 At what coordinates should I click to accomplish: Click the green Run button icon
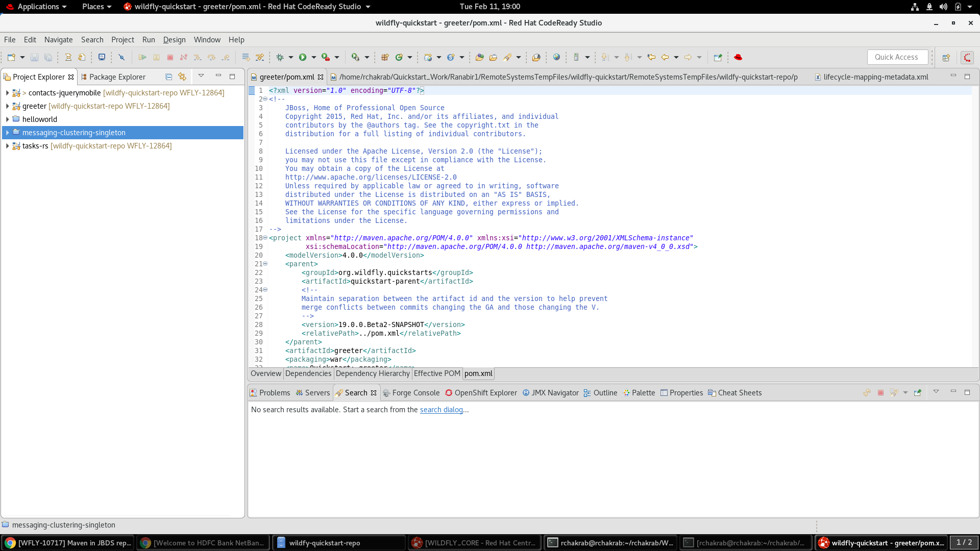tap(303, 57)
